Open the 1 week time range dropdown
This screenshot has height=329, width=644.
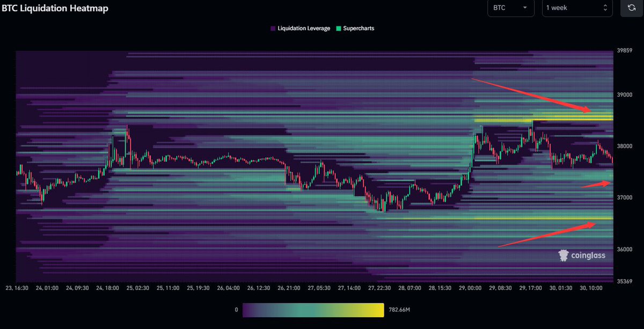click(577, 8)
